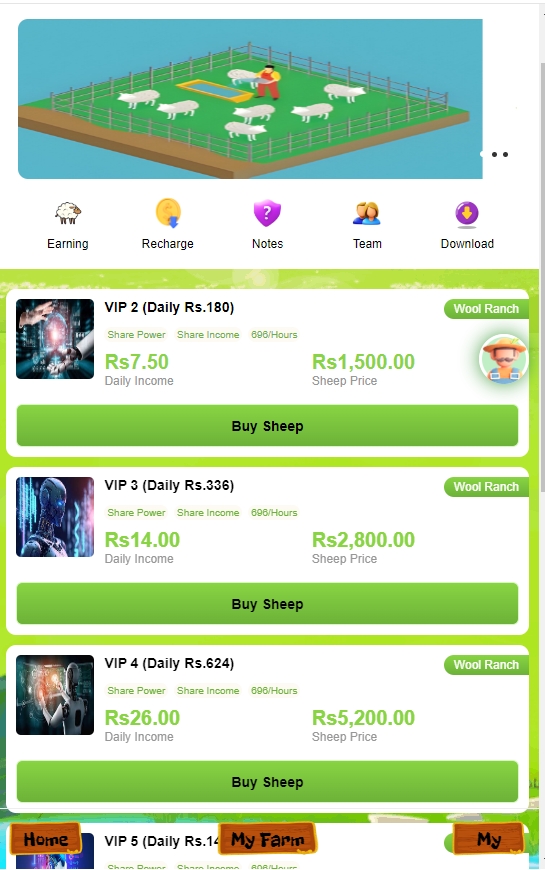
Task: Select the VIP 2 robot hand thumbnail
Action: point(55,339)
